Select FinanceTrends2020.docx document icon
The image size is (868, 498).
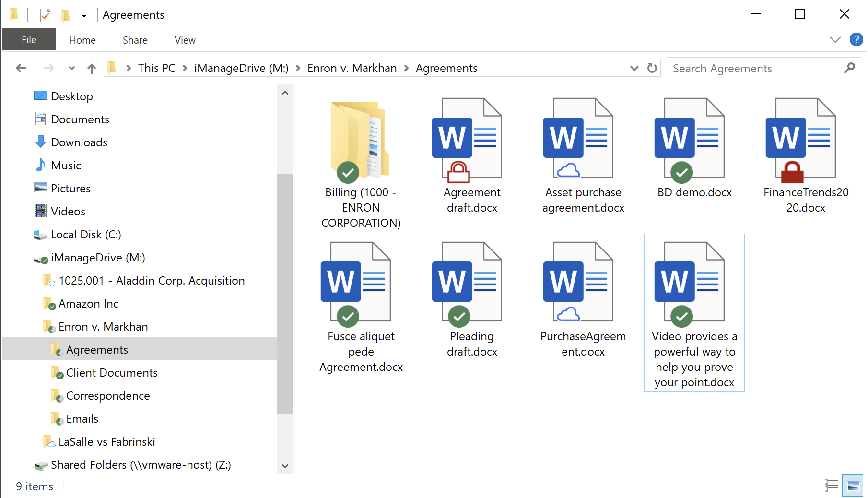(800, 140)
